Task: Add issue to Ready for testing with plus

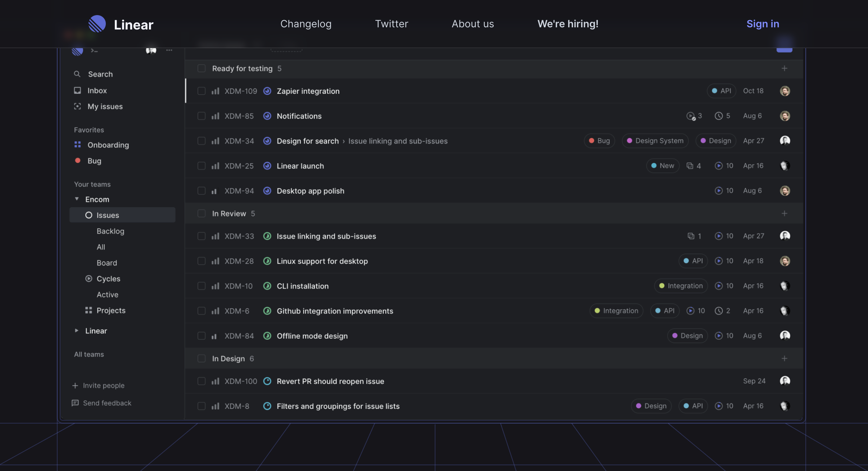Action: coord(785,68)
